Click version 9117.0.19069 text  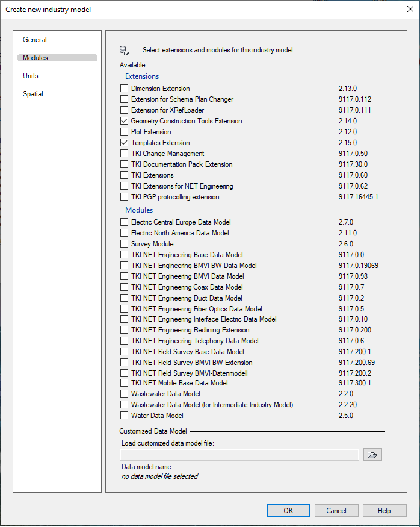tap(358, 266)
